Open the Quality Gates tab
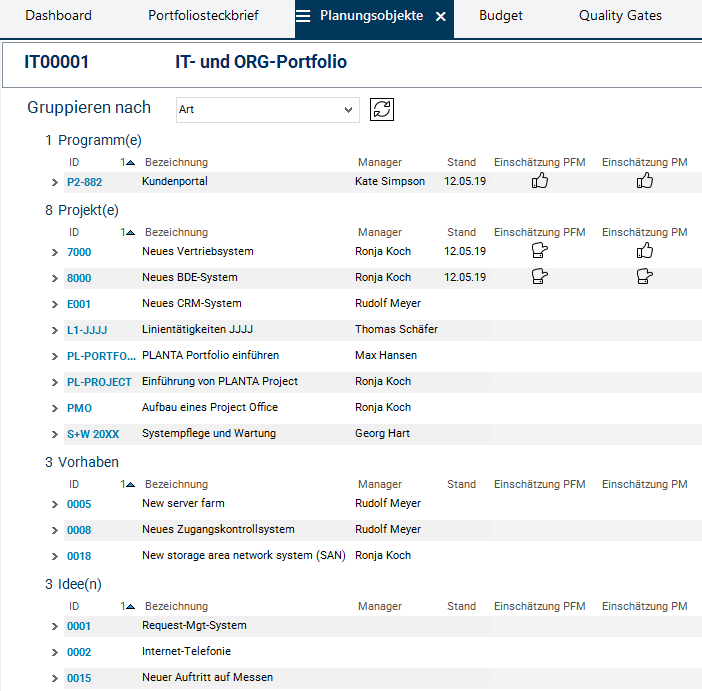The width and height of the screenshot is (702, 691). pyautogui.click(x=620, y=16)
